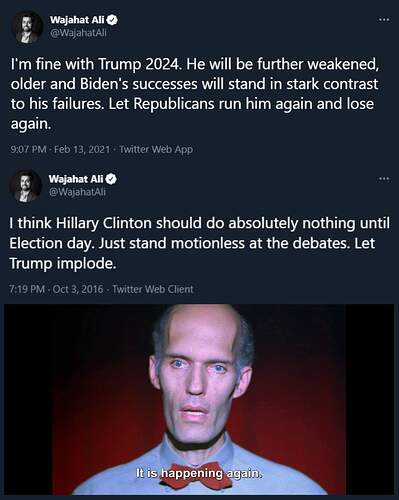This screenshot has width=399, height=500.
Task: Click the 9:07 PM timestamp
Action: click(x=29, y=149)
